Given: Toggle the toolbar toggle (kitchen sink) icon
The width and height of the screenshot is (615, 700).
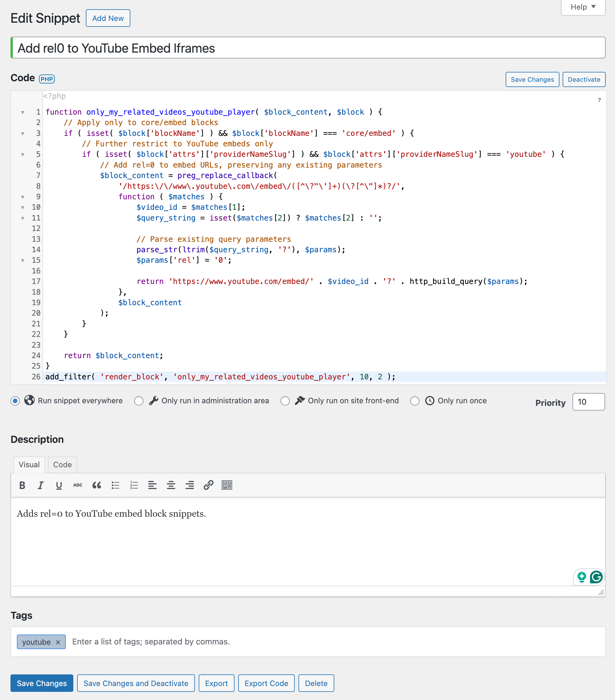Looking at the screenshot, I should click(x=227, y=485).
